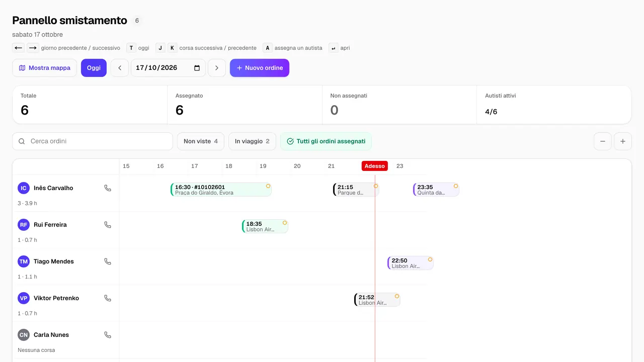Click '3 · 3.9 h' under Inês Carvalho
The height and width of the screenshot is (362, 644).
coord(27,203)
